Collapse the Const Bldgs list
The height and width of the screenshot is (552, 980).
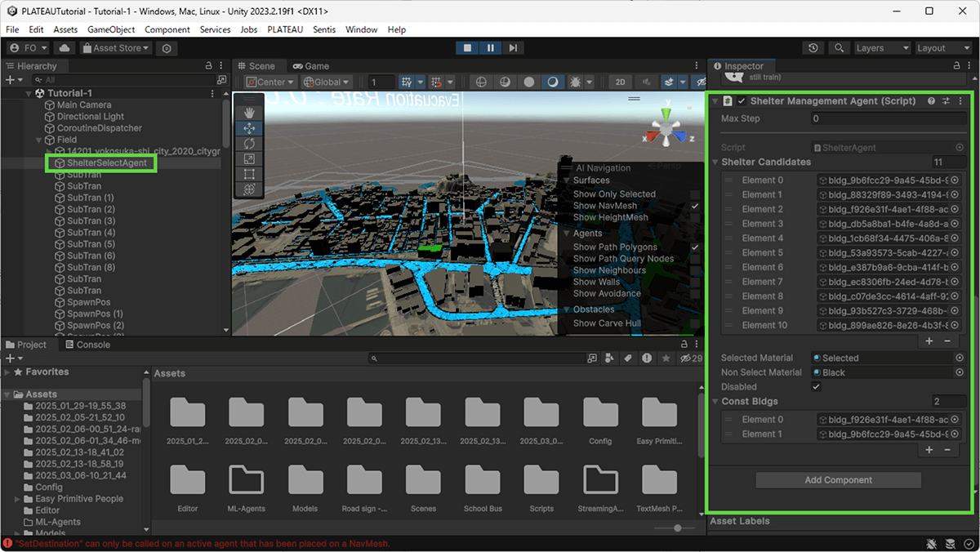[715, 402]
